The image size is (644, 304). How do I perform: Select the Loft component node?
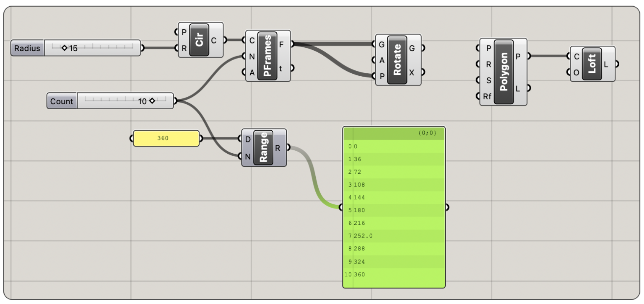(592, 64)
